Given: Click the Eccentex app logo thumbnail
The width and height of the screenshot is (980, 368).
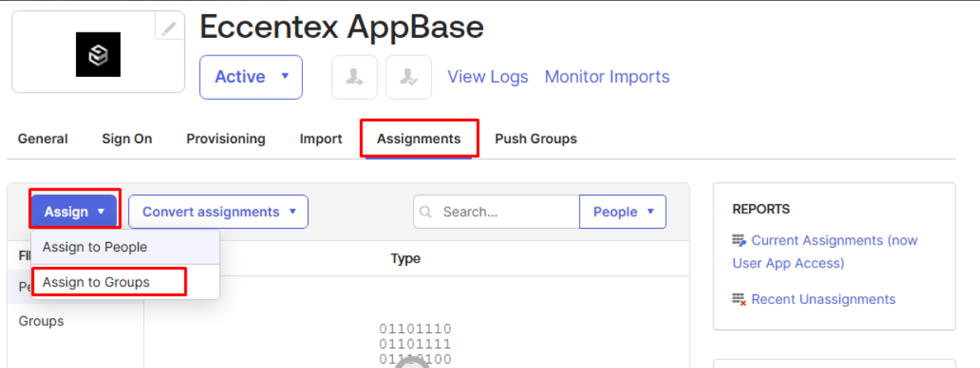Looking at the screenshot, I should (98, 55).
